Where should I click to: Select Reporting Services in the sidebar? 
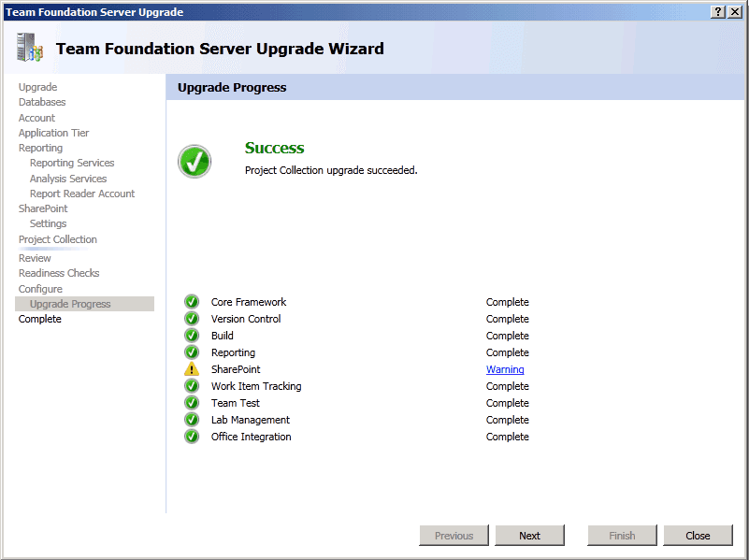(72, 163)
